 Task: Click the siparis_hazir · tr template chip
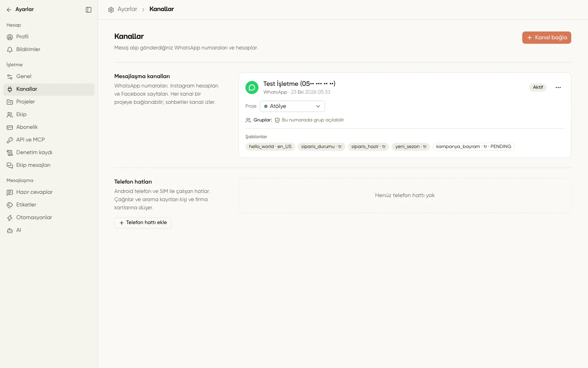click(368, 147)
